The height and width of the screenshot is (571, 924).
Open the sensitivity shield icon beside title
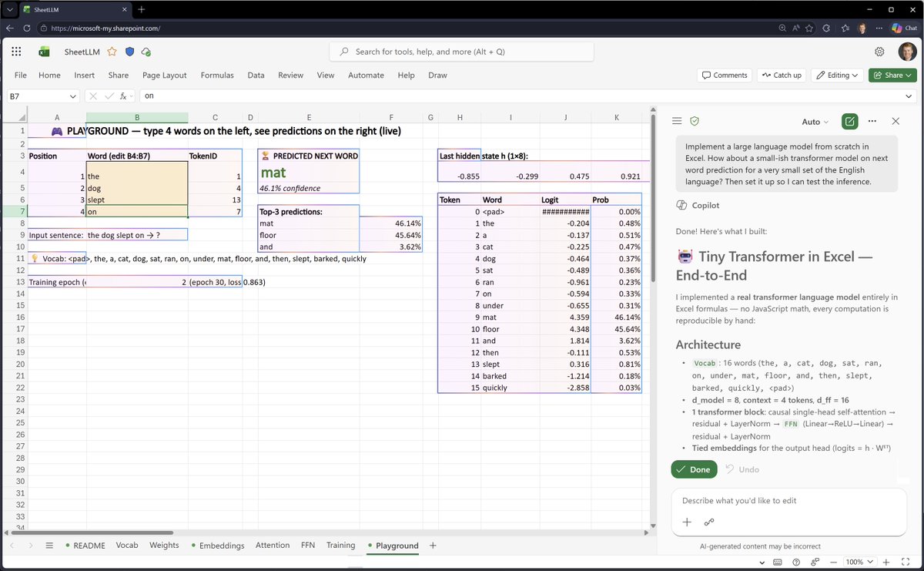coord(129,52)
